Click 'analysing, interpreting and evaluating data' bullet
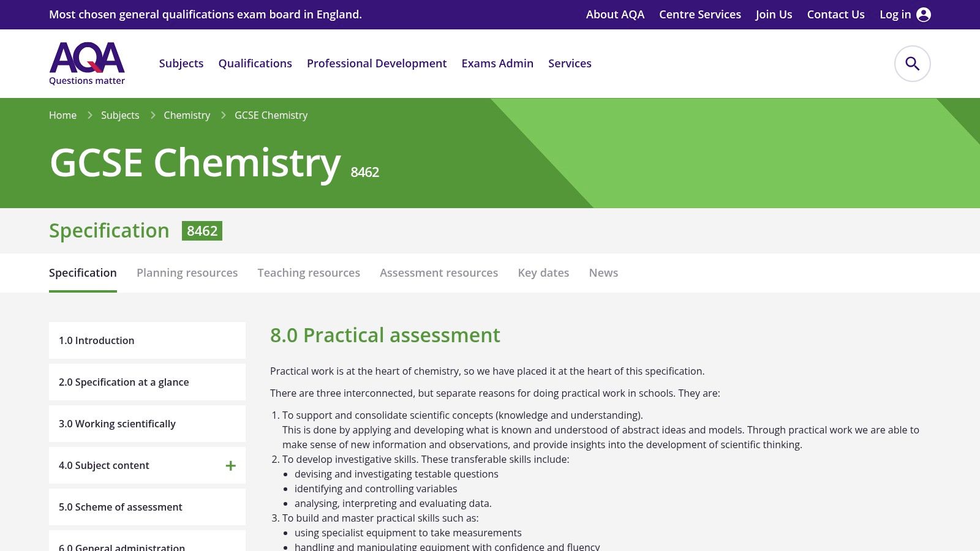Image resolution: width=980 pixels, height=551 pixels. pyautogui.click(x=393, y=503)
